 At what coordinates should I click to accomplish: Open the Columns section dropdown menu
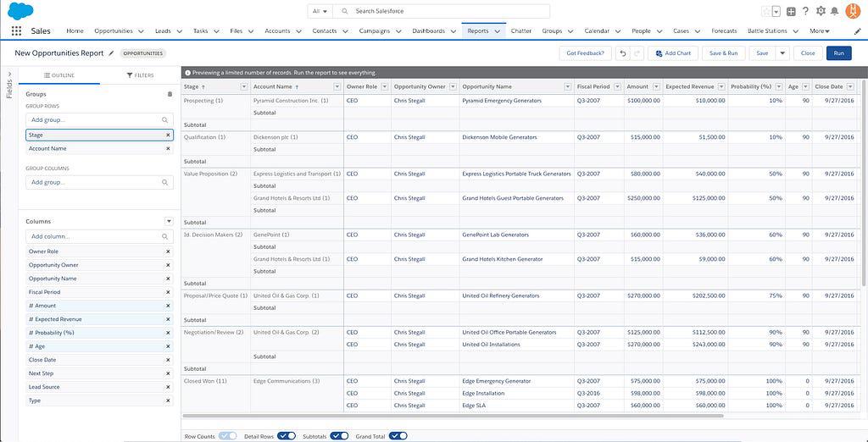tap(169, 221)
